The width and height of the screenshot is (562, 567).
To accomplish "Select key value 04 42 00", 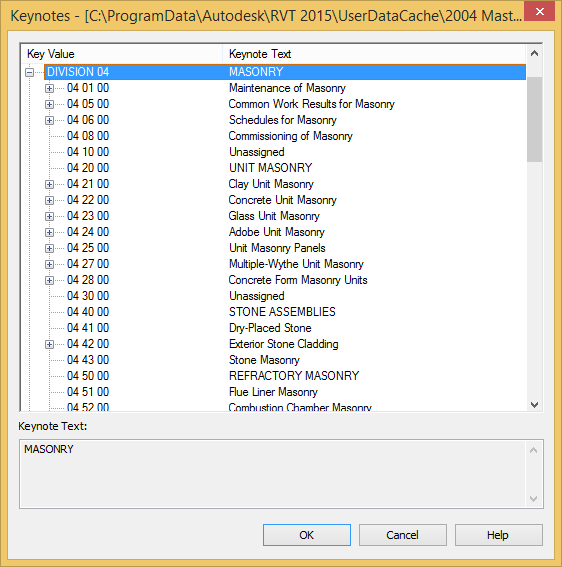I will 88,344.
